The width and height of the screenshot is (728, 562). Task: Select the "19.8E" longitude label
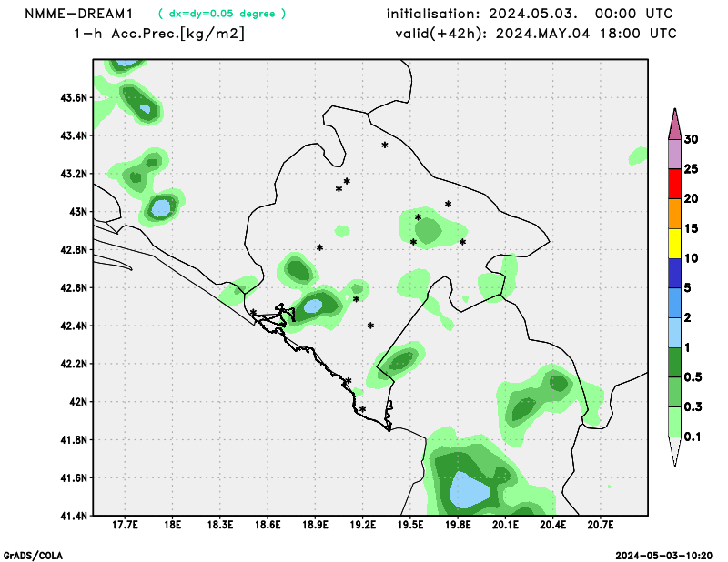(459, 525)
